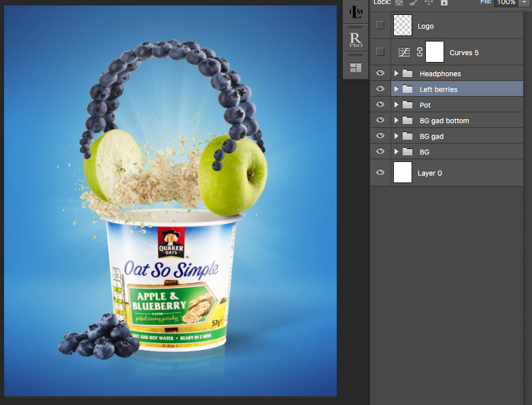
Task: Click the Headphones group folder icon
Action: pos(408,74)
